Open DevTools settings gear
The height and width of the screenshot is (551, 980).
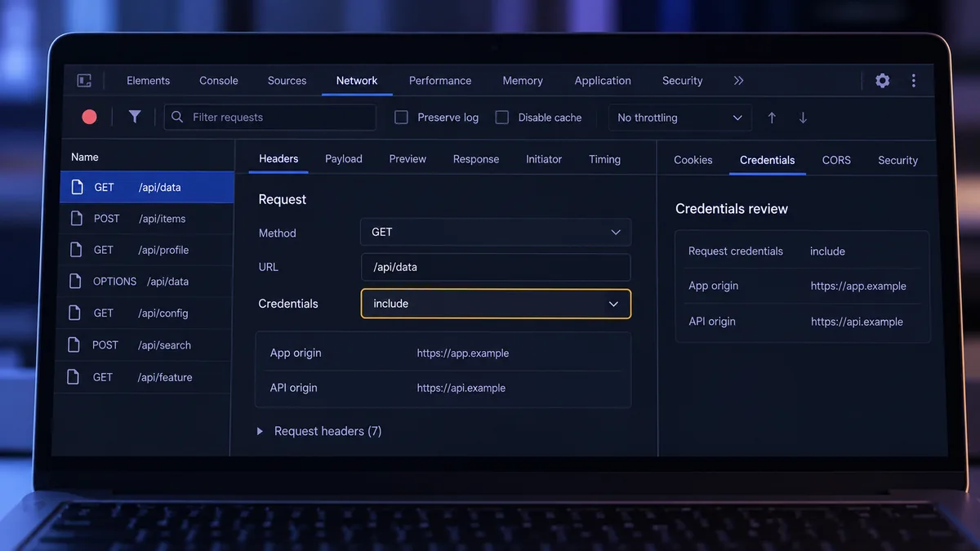pos(883,81)
